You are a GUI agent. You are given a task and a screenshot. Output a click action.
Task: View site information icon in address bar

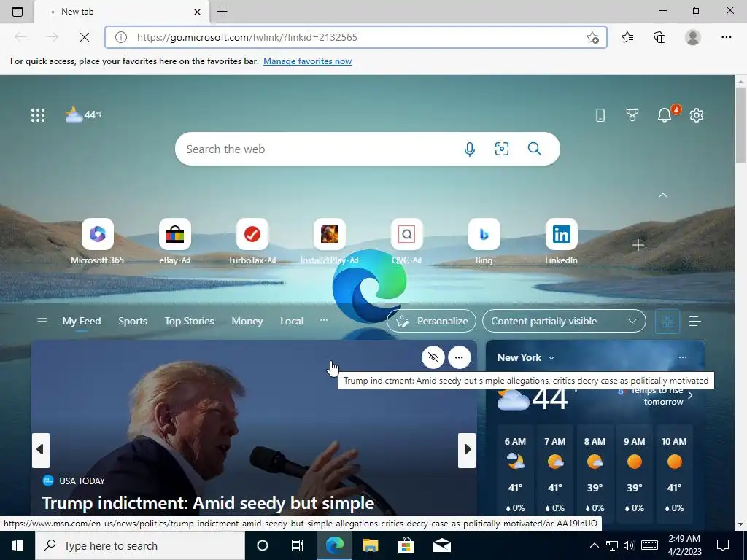121,37
